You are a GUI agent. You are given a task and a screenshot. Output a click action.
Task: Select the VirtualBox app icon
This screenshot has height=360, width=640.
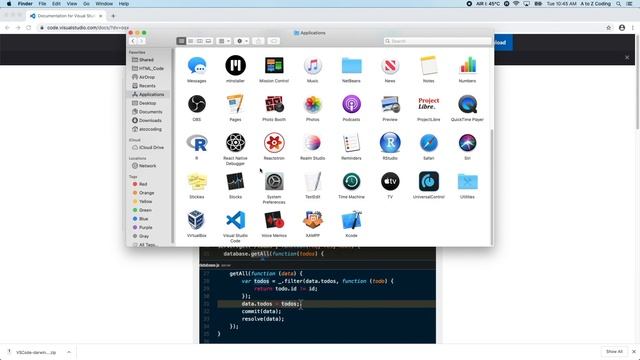197,220
